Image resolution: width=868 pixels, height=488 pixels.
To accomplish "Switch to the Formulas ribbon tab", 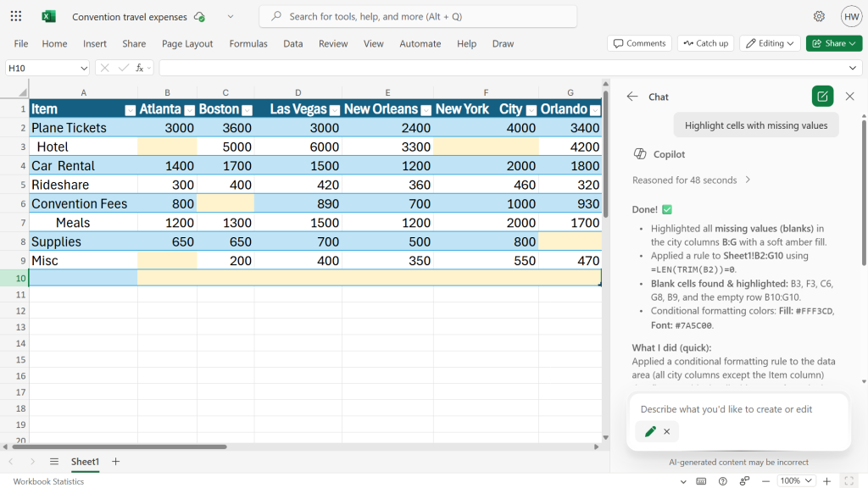I will point(248,44).
